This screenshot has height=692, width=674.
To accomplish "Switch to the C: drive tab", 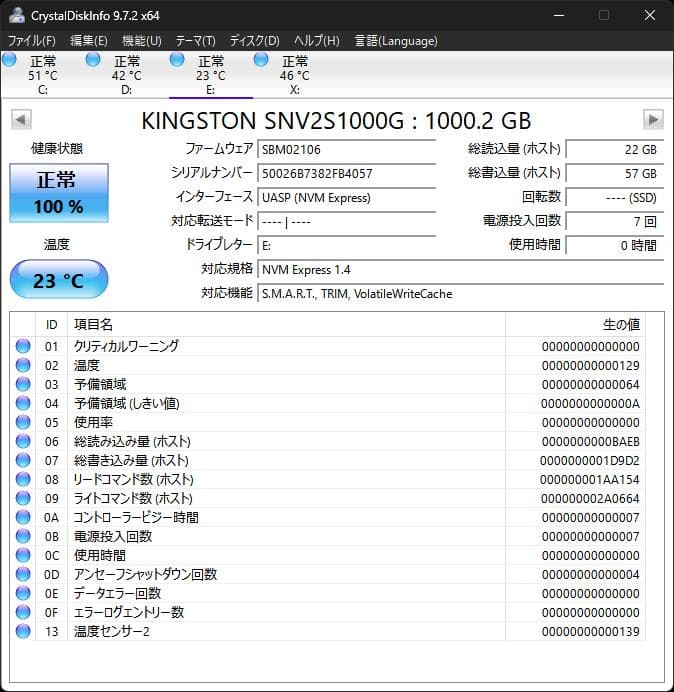I will tap(43, 75).
